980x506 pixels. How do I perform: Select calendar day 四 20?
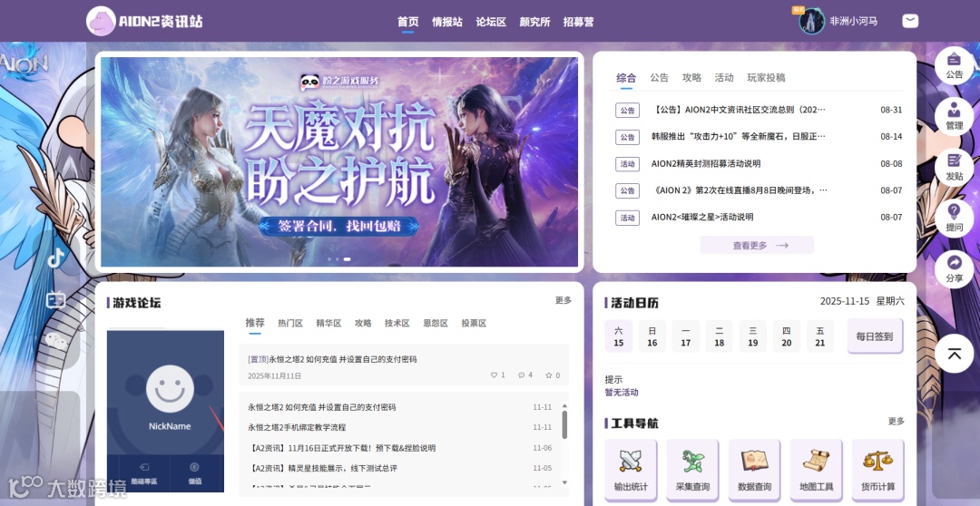point(786,336)
